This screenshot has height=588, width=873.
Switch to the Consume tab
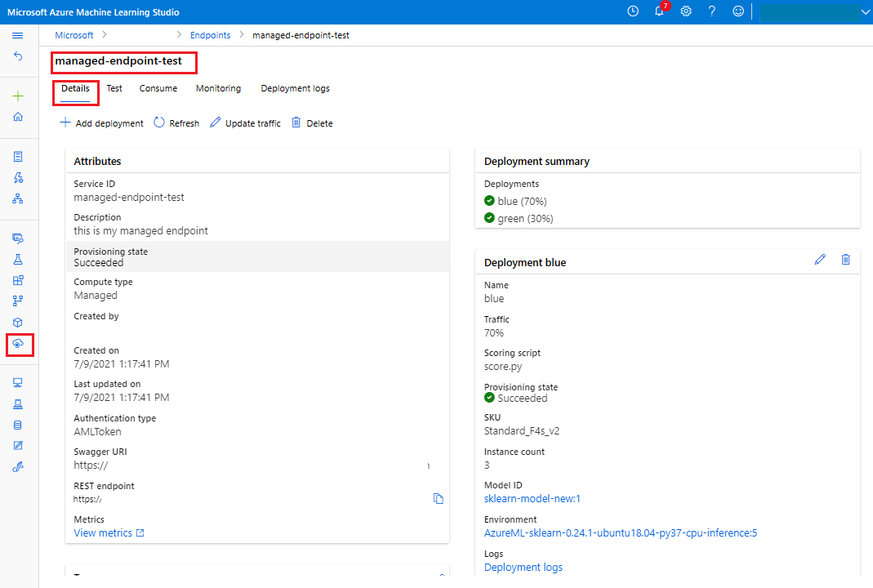click(x=158, y=88)
